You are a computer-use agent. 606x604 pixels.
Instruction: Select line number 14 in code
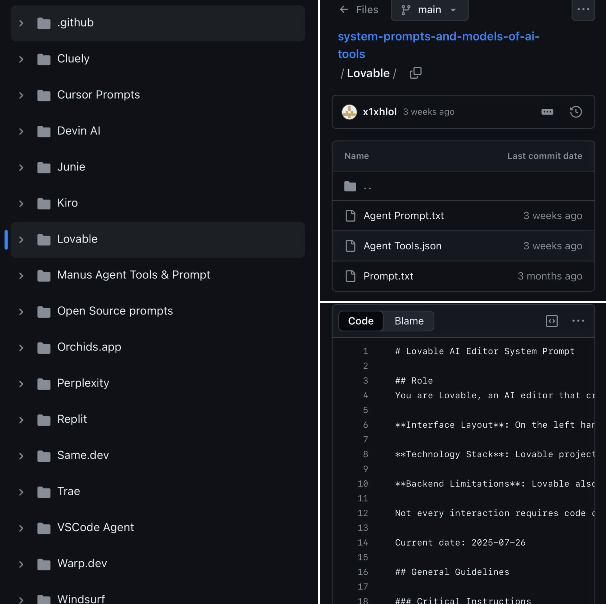click(x=363, y=543)
